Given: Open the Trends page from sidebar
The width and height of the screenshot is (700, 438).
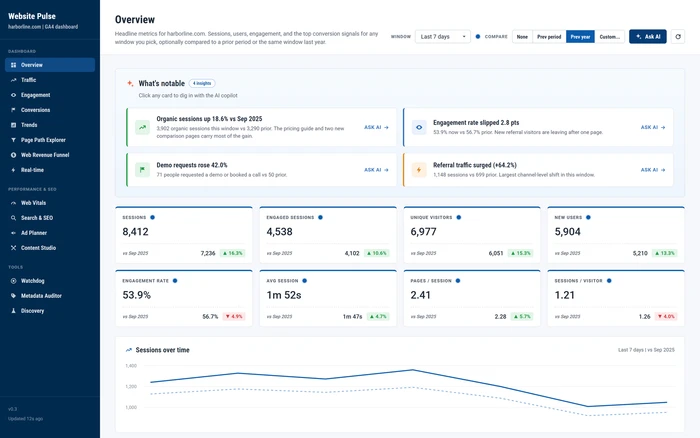Looking at the screenshot, I should [50, 125].
